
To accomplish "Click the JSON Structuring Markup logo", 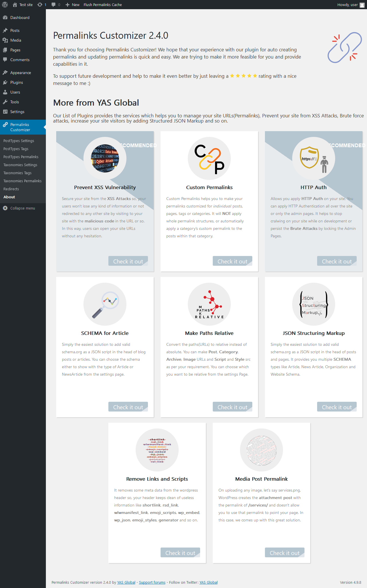I will (x=314, y=304).
